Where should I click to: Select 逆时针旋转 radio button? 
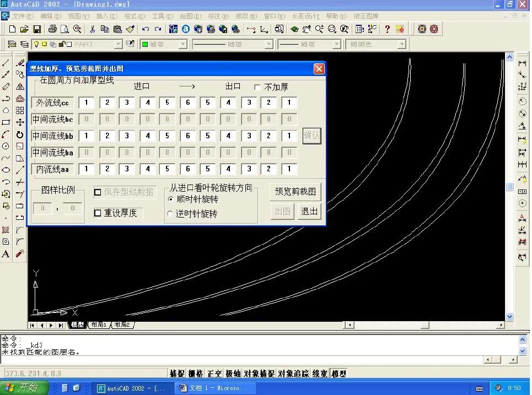(171, 214)
